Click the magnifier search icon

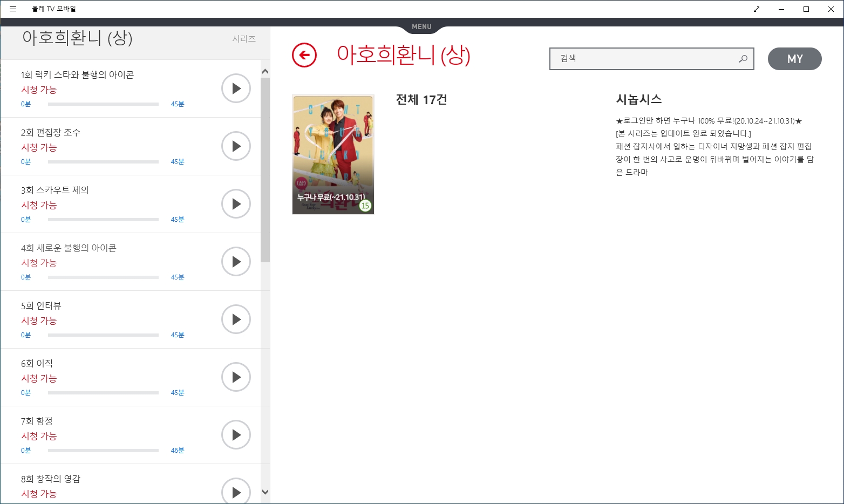coord(743,59)
